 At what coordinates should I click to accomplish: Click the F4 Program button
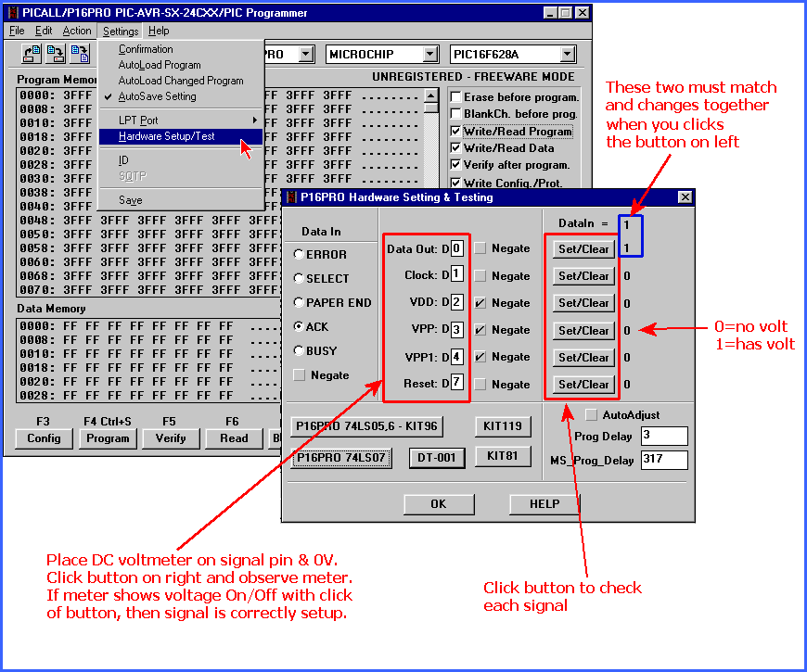108,438
